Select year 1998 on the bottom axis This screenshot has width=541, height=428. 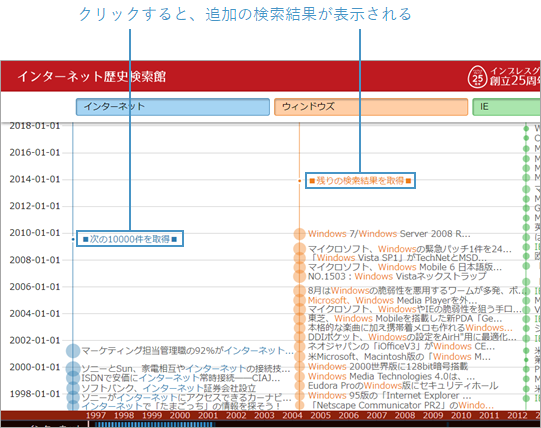[x=124, y=415]
